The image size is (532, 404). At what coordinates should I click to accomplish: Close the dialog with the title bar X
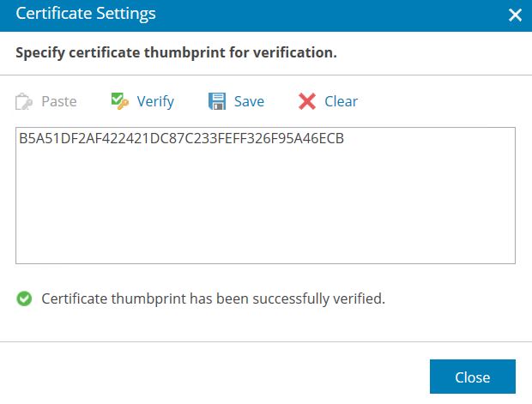tap(515, 15)
